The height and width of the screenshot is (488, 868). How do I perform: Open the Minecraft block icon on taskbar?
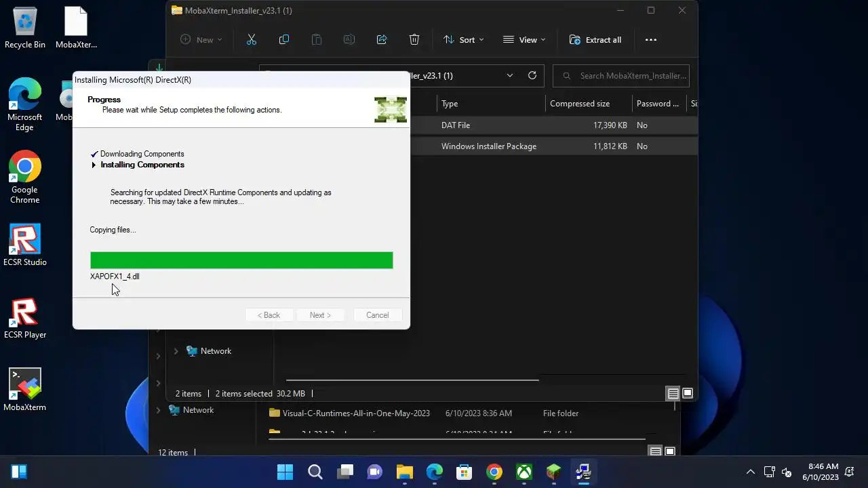tap(554, 472)
